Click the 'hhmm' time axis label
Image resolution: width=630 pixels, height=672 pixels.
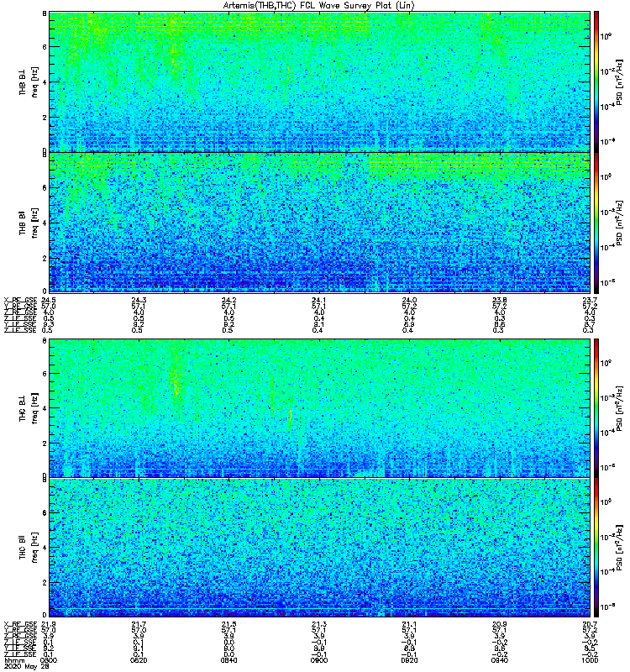[14, 660]
